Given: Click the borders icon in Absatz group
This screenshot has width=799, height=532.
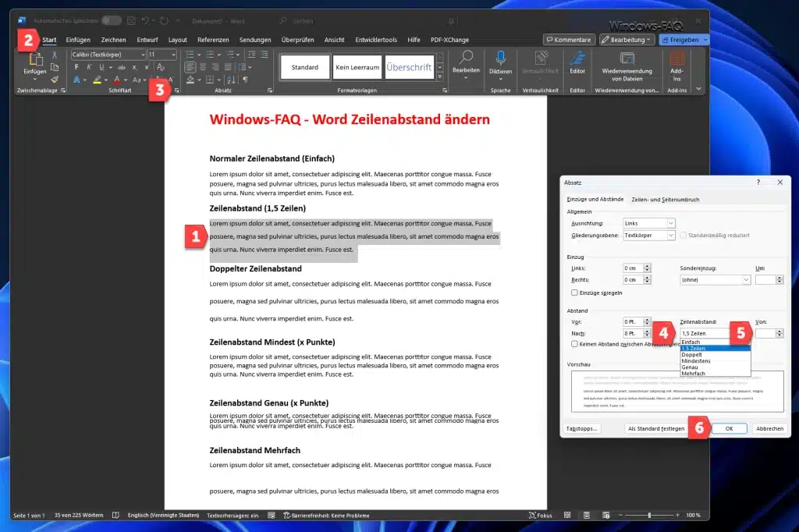Looking at the screenshot, I should tap(210, 80).
